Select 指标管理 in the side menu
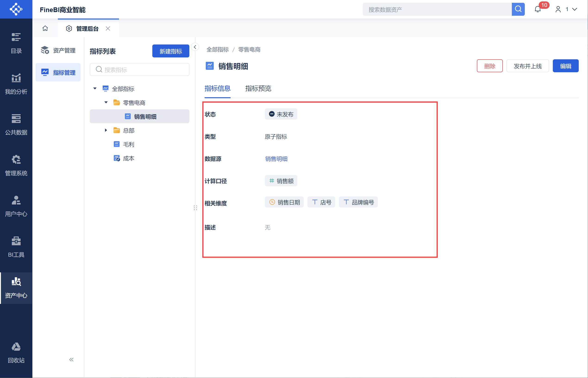Image resolution: width=588 pixels, height=378 pixels. point(58,72)
